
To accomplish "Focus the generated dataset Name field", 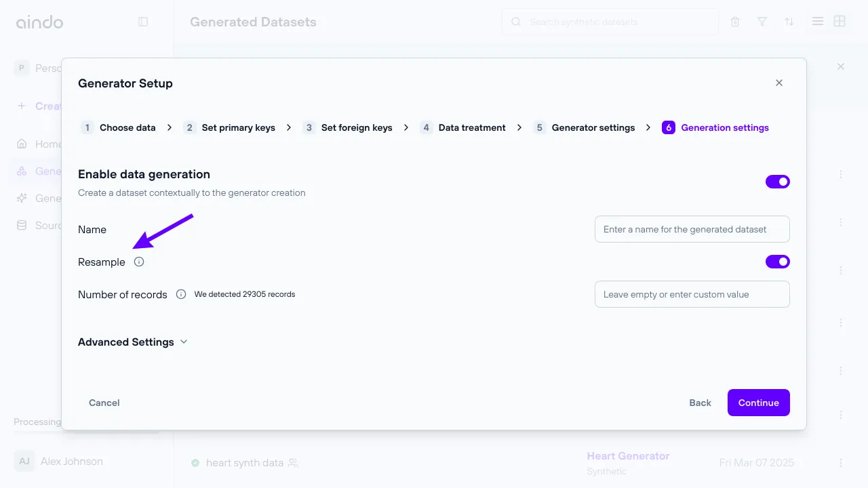I will [x=692, y=229].
